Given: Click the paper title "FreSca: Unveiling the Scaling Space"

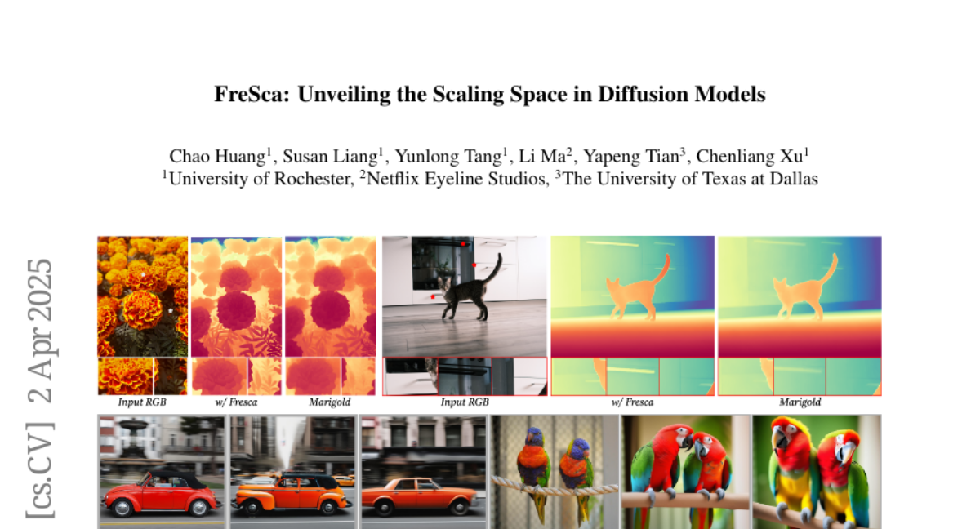Looking at the screenshot, I should point(489,95).
